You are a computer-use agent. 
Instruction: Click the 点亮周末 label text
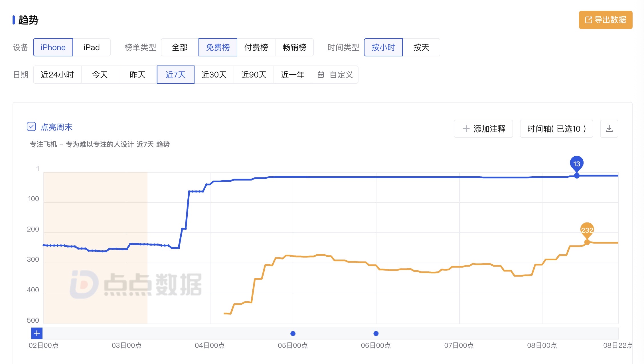point(56,127)
